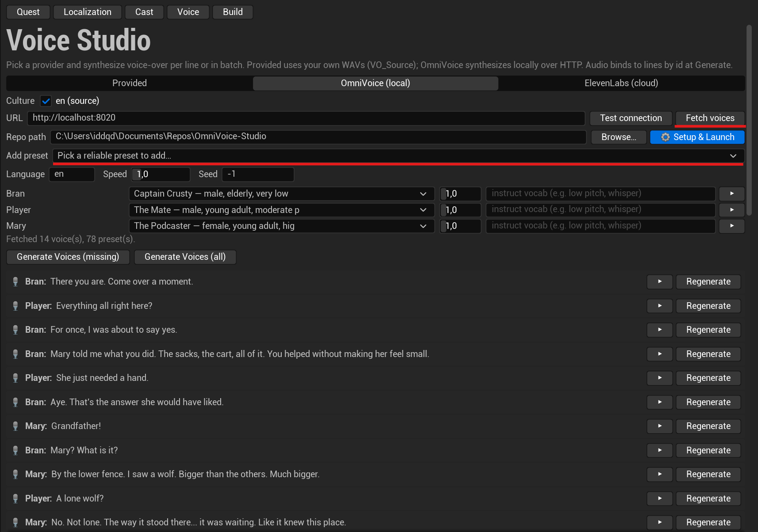This screenshot has width=758, height=532.
Task: Play line "By the lower fence. I saw a wolf."
Action: pyautogui.click(x=659, y=474)
